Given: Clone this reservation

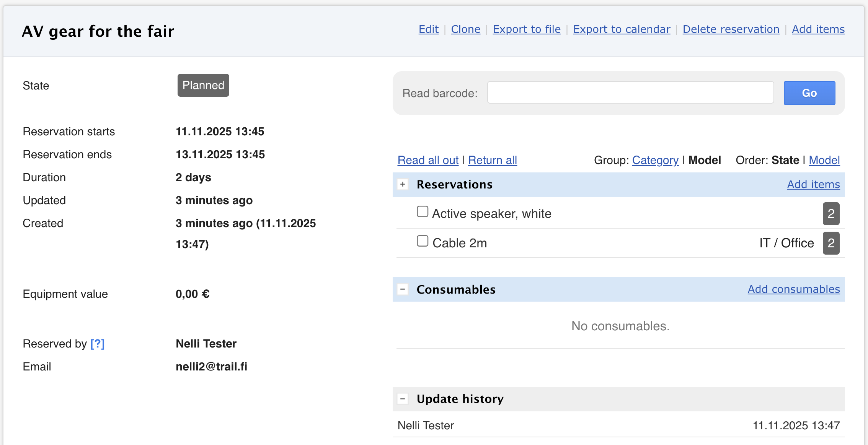Looking at the screenshot, I should (x=465, y=29).
